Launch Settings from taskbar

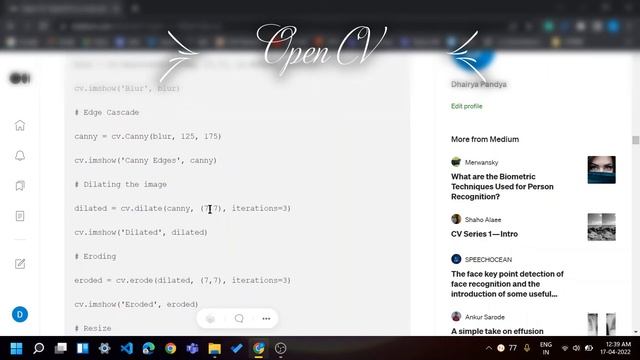click(104, 349)
